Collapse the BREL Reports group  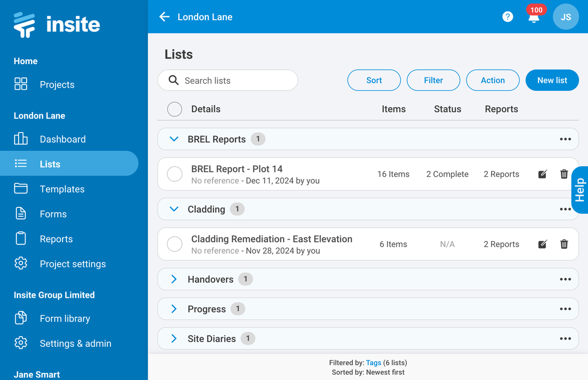tap(174, 139)
